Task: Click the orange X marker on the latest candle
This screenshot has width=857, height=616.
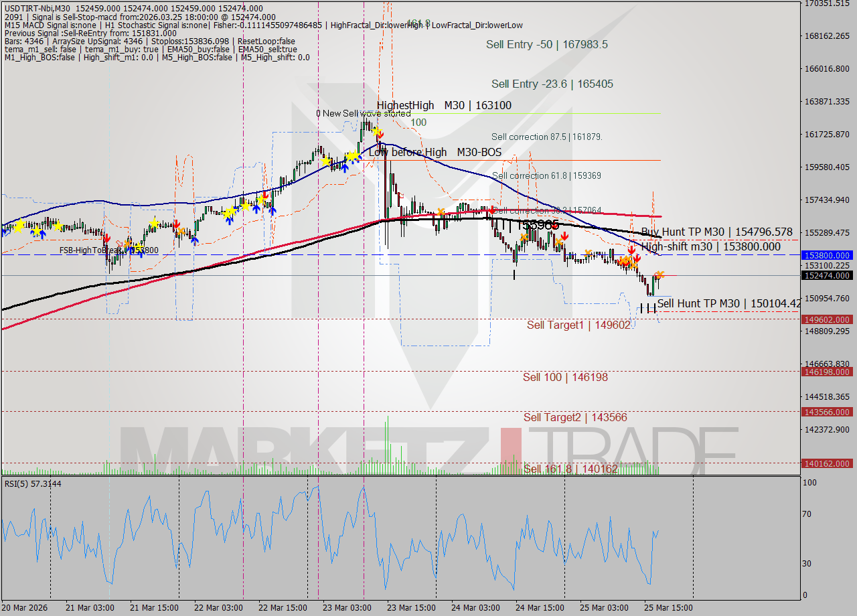Action: (x=660, y=275)
